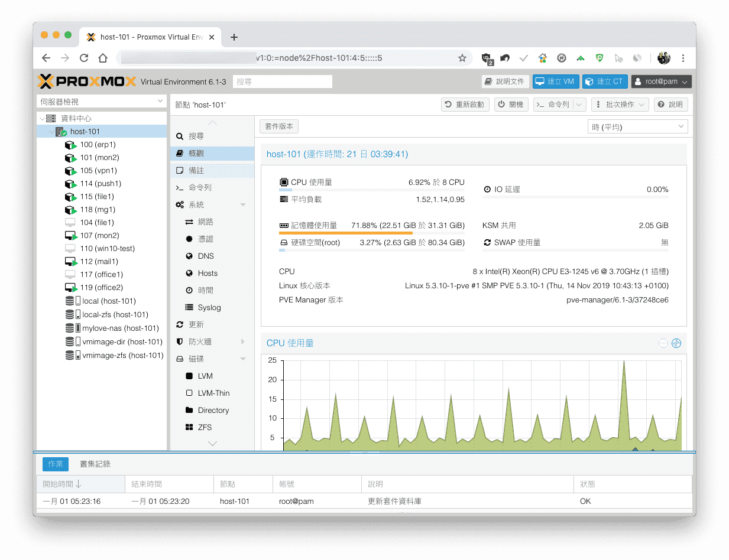The height and width of the screenshot is (560, 729).
Task: Select VM 112 (mail1)
Action: pos(99,262)
